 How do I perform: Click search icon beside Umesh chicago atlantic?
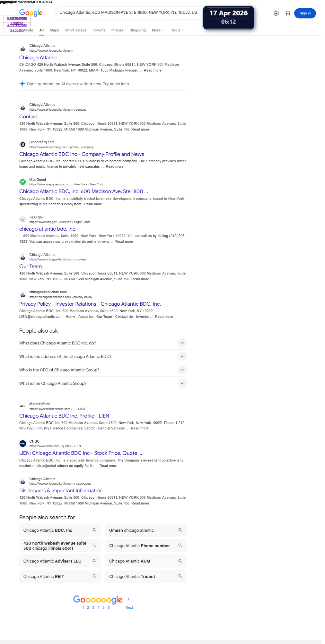click(180, 530)
